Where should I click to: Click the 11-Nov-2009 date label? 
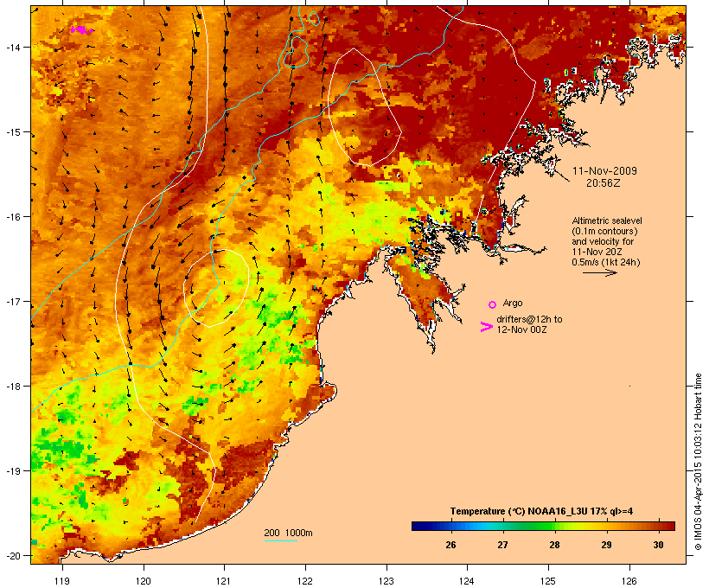pos(604,171)
